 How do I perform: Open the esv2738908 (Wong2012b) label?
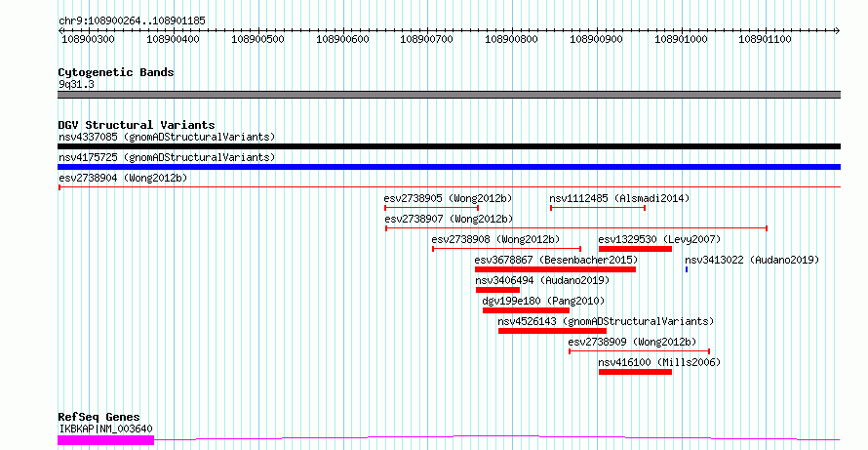[x=495, y=239]
